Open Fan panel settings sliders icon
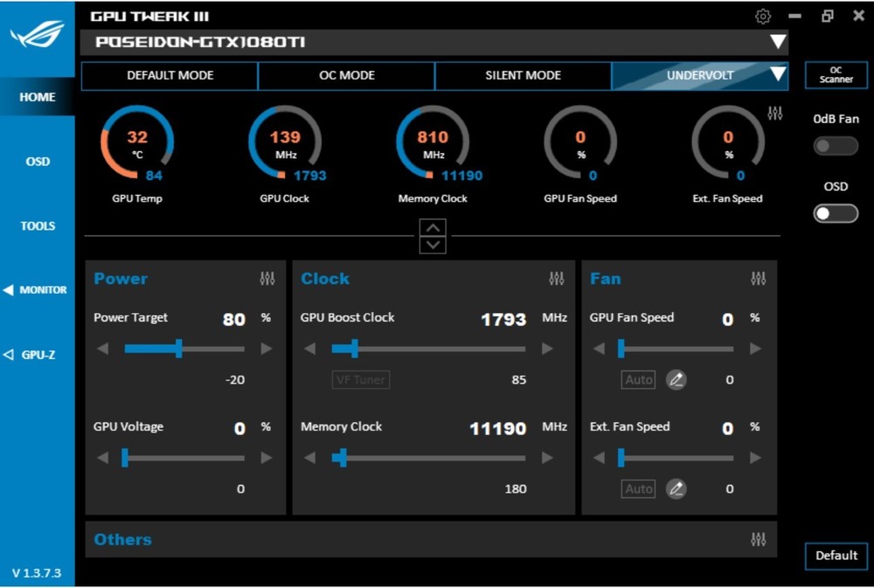 tap(759, 278)
